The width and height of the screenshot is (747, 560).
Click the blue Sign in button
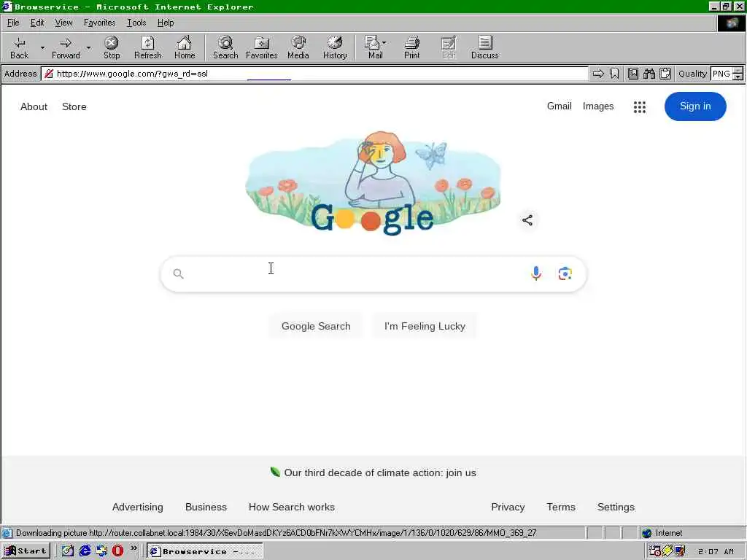point(695,106)
